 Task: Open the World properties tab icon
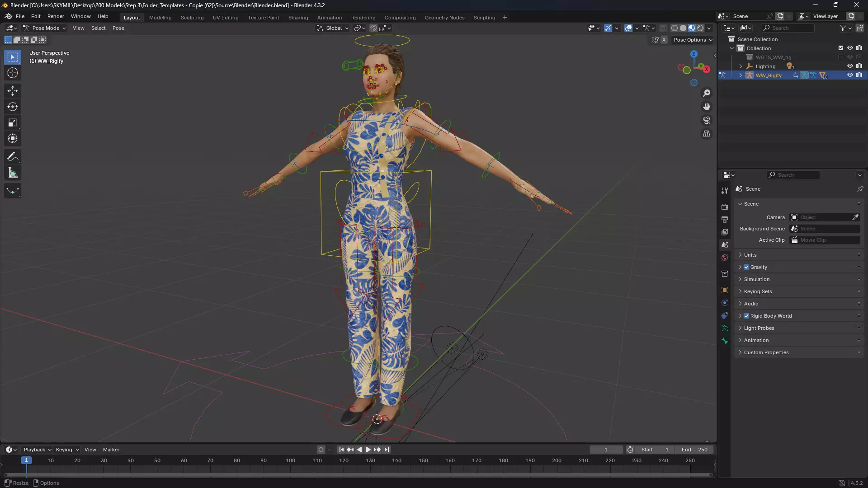point(725,258)
